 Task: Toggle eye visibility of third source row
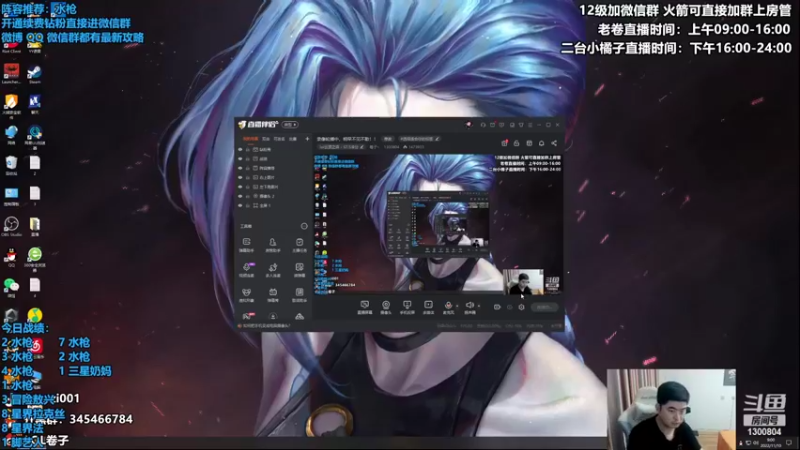pos(240,168)
